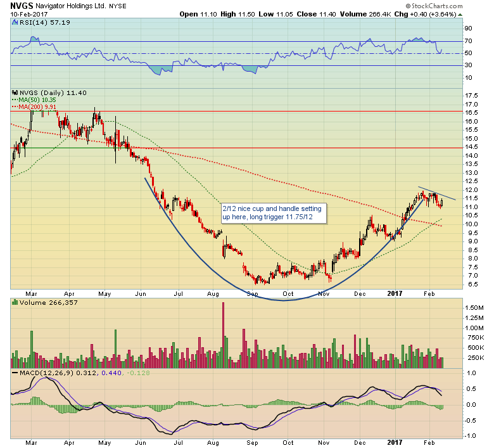Click the tallest August volume spike bar

pyautogui.click(x=224, y=335)
